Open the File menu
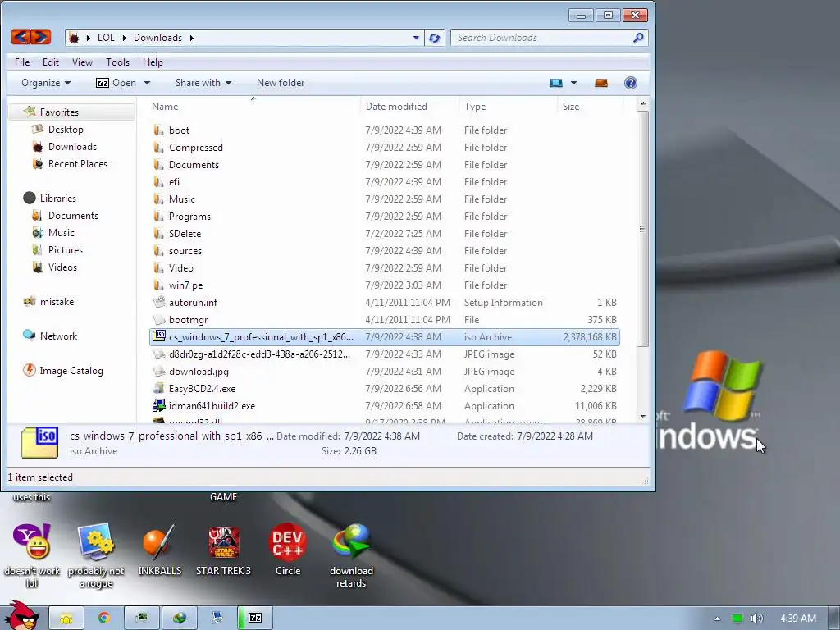The image size is (840, 630). click(22, 62)
